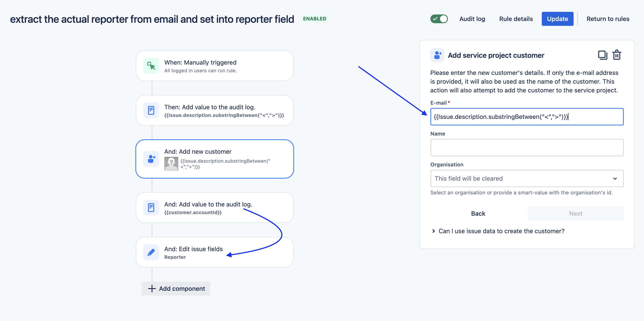
Task: Click the grey customer avatar thumbnail
Action: click(171, 164)
